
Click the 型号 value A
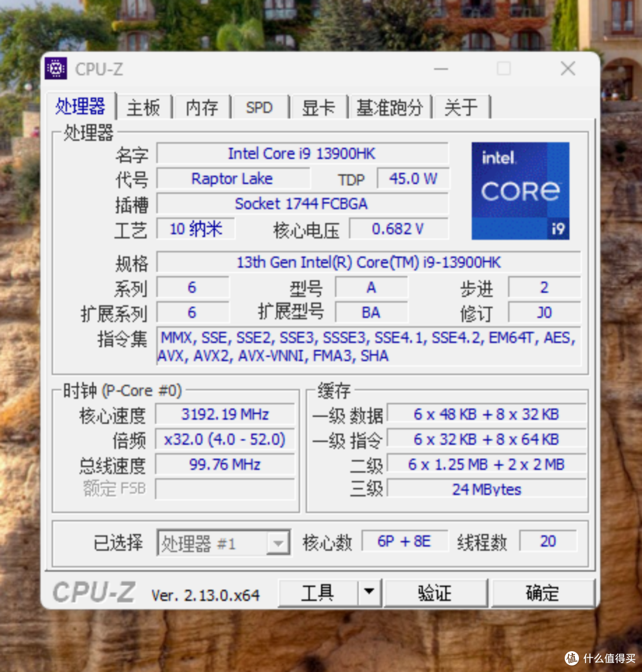tap(372, 288)
